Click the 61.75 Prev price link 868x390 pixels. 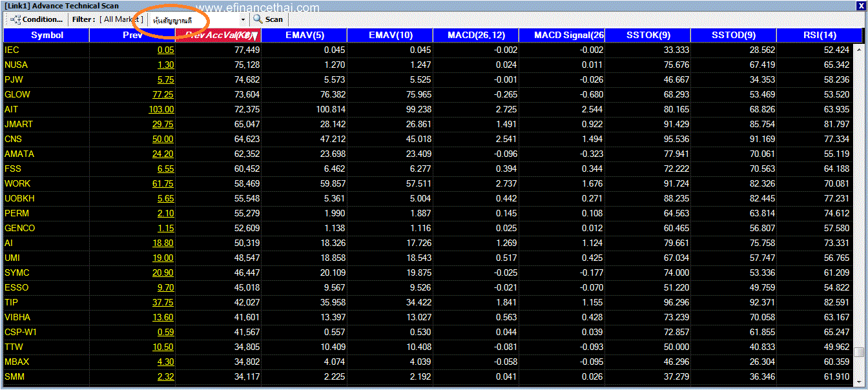[x=163, y=183]
